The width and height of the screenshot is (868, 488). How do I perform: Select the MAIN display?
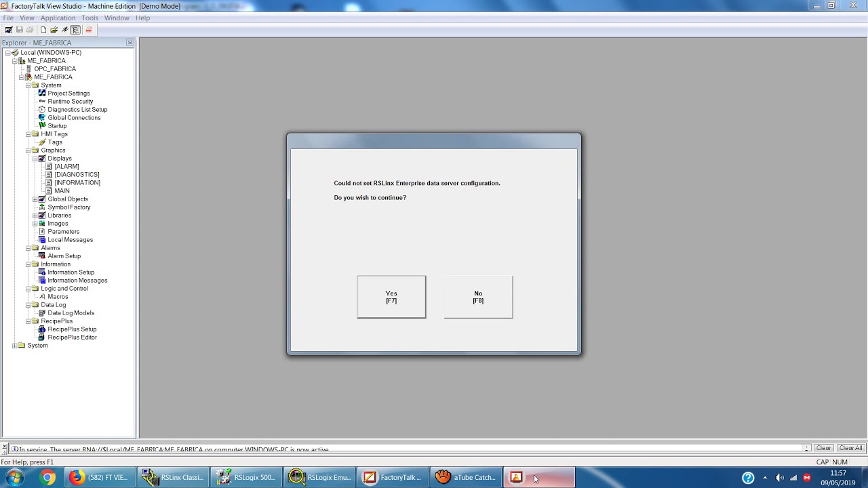(x=62, y=191)
